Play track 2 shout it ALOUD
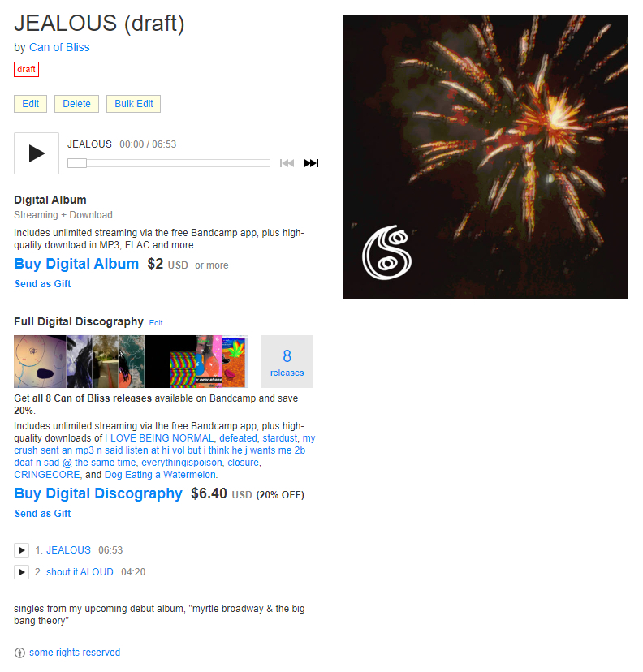The height and width of the screenshot is (672, 643). (x=21, y=571)
